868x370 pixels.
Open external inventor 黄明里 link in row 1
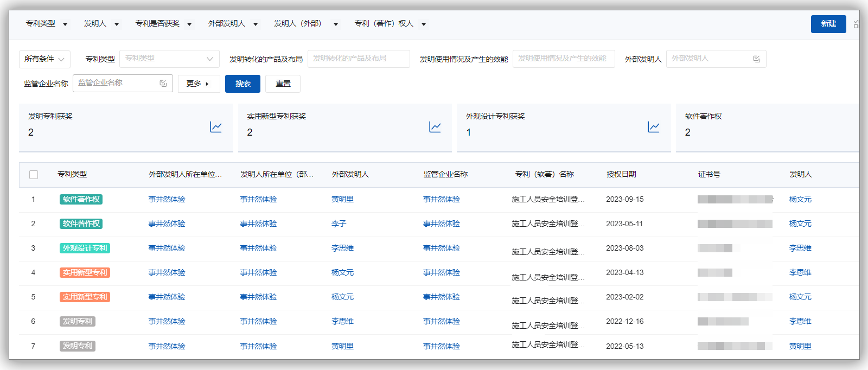pos(342,200)
